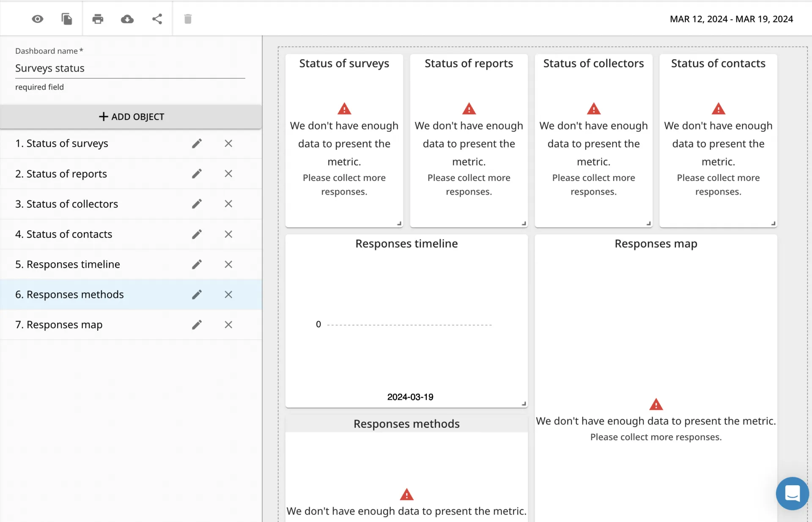This screenshot has width=812, height=522.
Task: Duplicate the dashboard with the copy icon
Action: [67, 19]
